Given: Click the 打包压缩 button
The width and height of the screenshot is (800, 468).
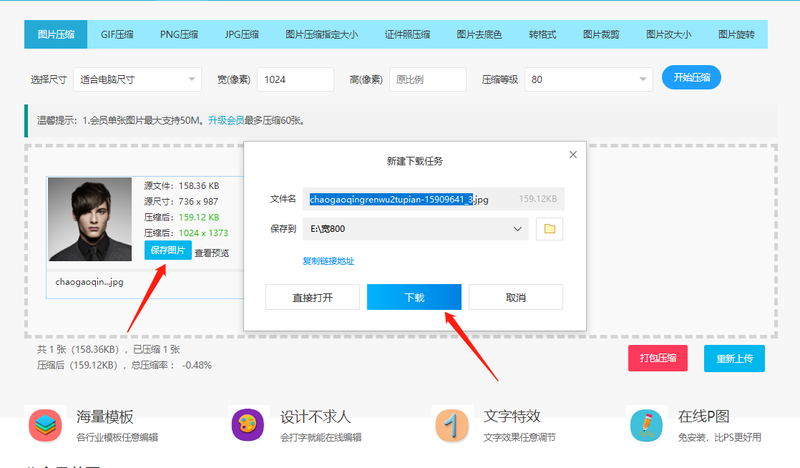Looking at the screenshot, I should [658, 358].
